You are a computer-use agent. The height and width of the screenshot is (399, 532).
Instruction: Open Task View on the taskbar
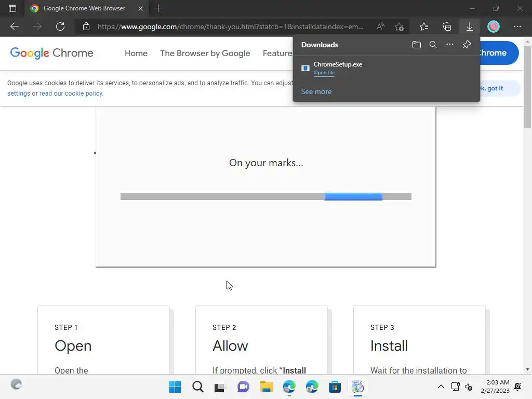click(220, 387)
